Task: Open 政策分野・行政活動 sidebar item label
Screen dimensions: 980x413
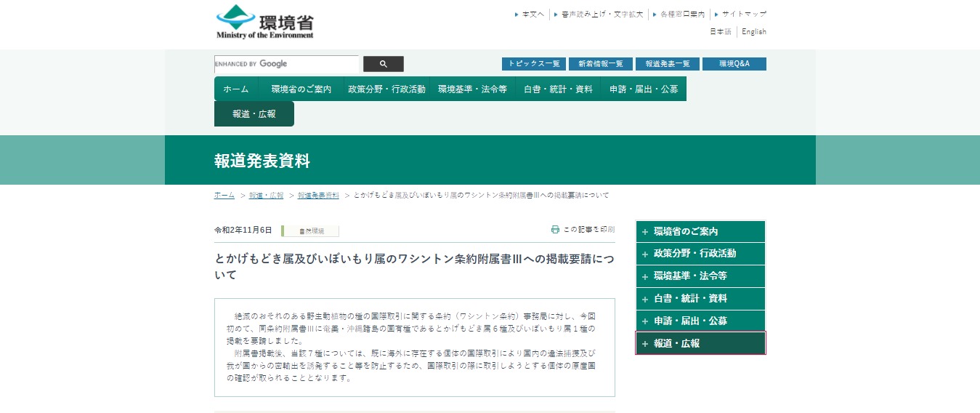Action: coord(695,254)
